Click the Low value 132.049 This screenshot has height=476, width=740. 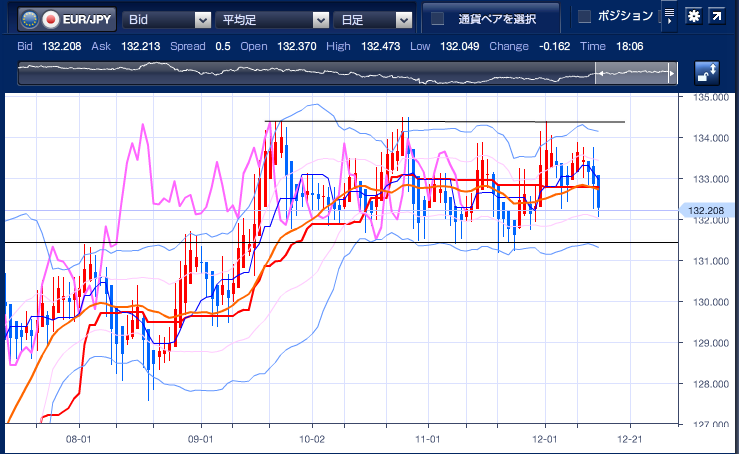coord(460,46)
